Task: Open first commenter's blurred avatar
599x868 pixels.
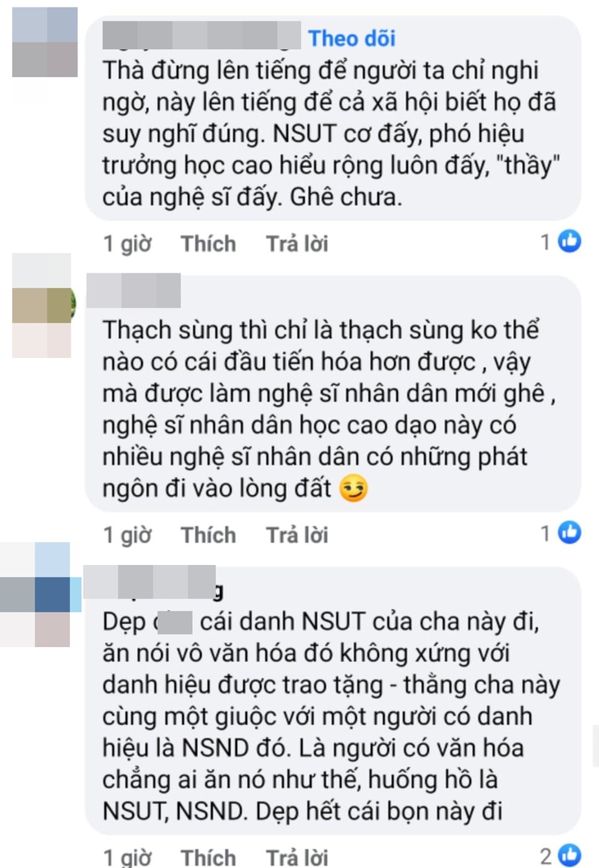Action: 45,42
